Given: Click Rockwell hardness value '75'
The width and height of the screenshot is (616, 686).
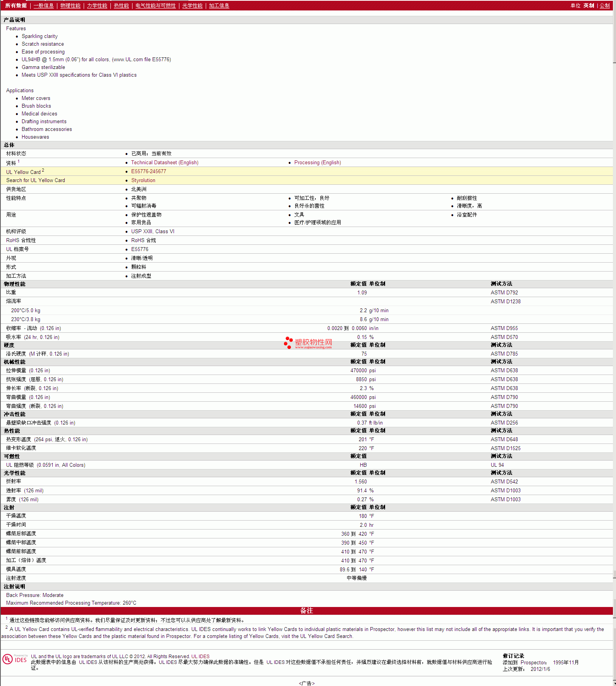Looking at the screenshot, I should [364, 354].
